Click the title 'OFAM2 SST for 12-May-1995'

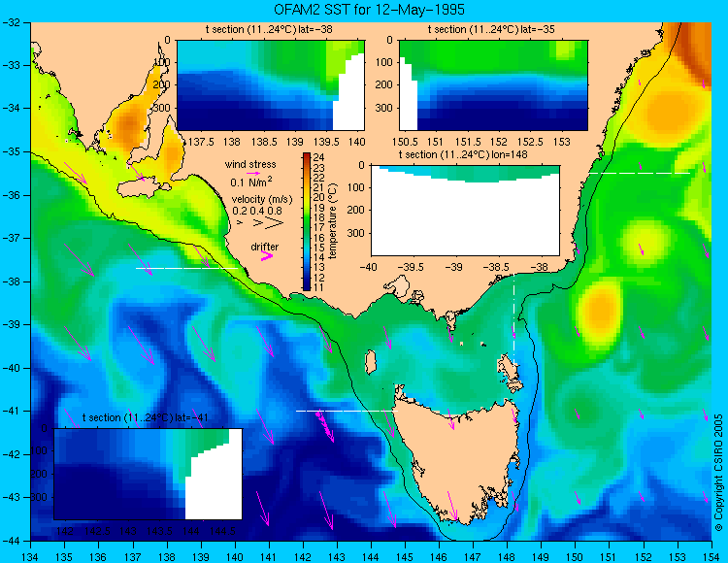[369, 10]
